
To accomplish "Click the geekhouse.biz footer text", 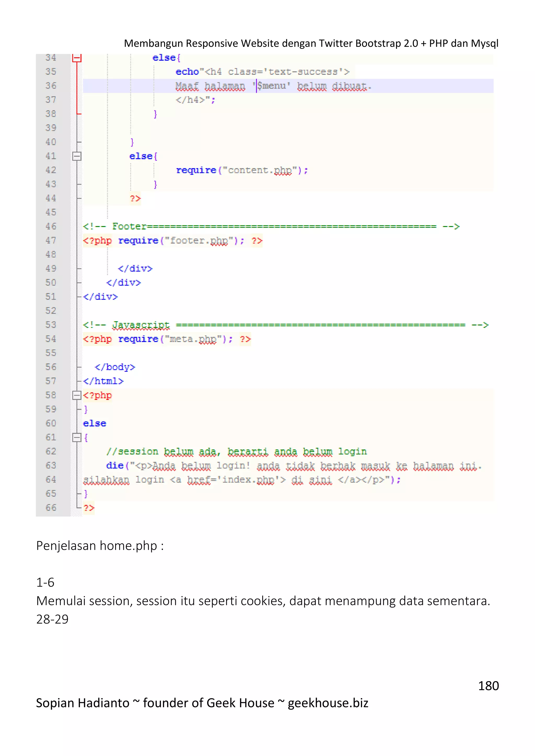I will [x=328, y=703].
